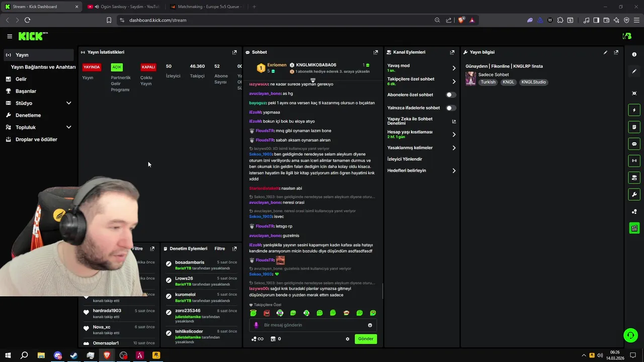
Task: Open Yayın Bağlantısı ve Anahtarı
Action: (43, 67)
